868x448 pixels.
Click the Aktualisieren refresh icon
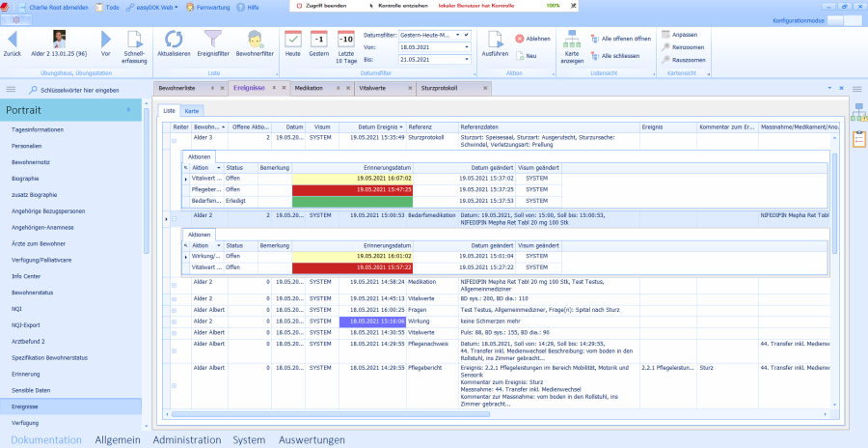click(174, 41)
